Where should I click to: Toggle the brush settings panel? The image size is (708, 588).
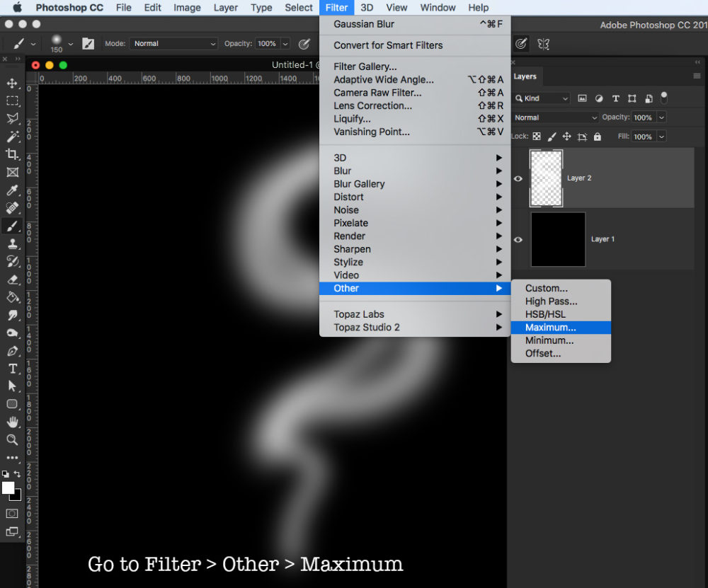pyautogui.click(x=88, y=43)
